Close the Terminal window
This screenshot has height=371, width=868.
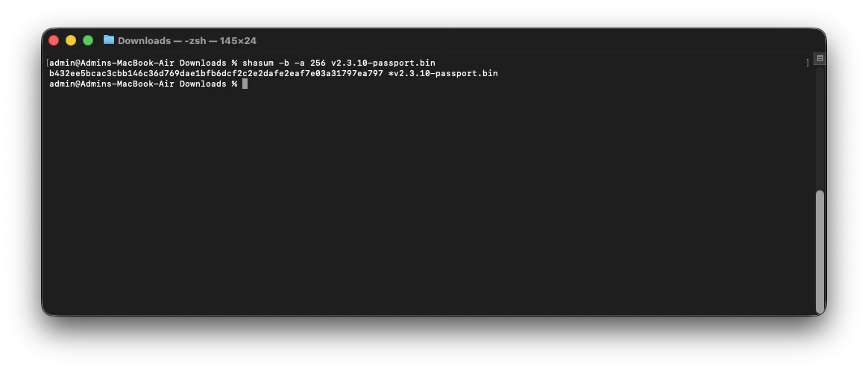(x=54, y=40)
